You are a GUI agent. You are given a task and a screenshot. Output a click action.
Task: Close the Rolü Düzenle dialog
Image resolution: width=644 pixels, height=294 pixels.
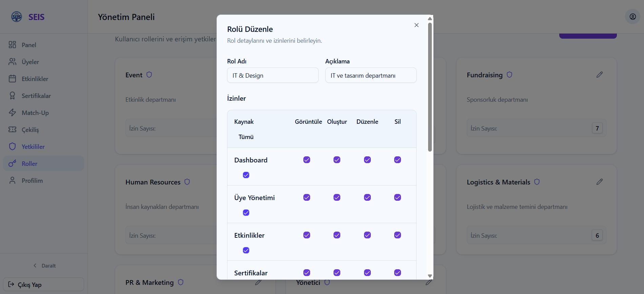click(417, 25)
